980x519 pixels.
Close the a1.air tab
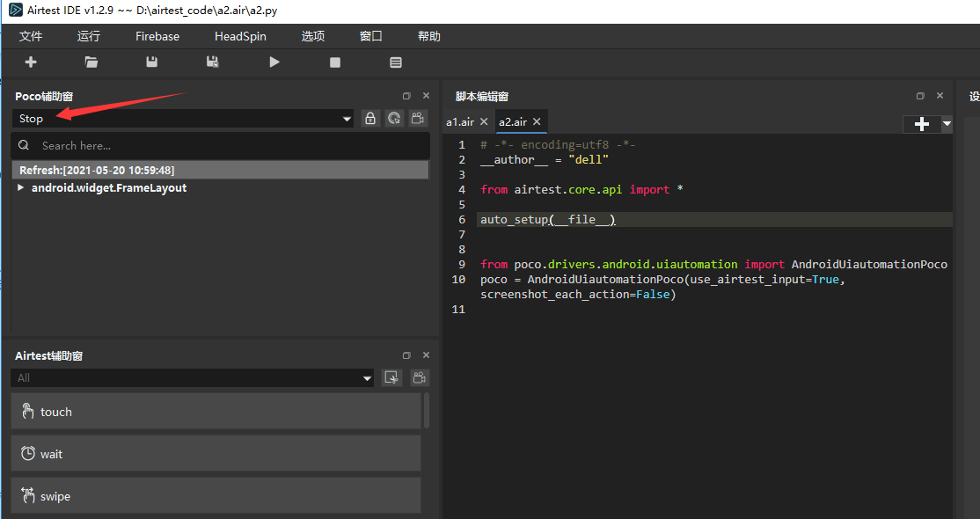484,122
